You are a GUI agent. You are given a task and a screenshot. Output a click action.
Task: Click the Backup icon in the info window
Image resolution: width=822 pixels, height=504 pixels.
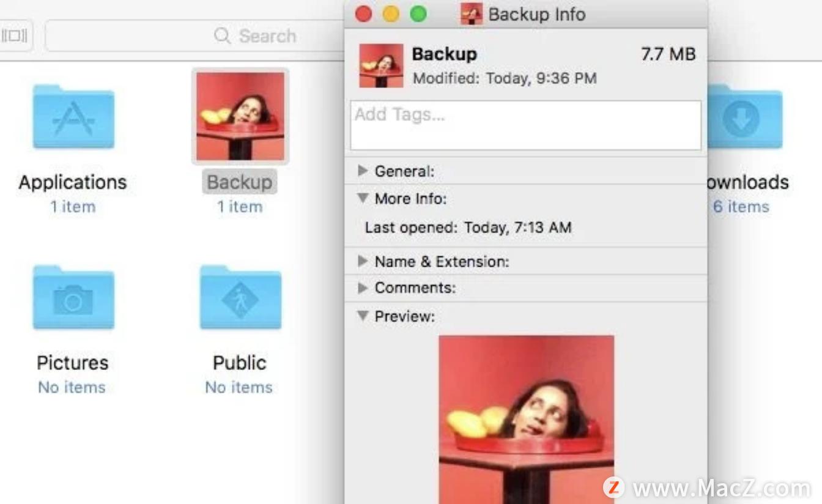380,65
